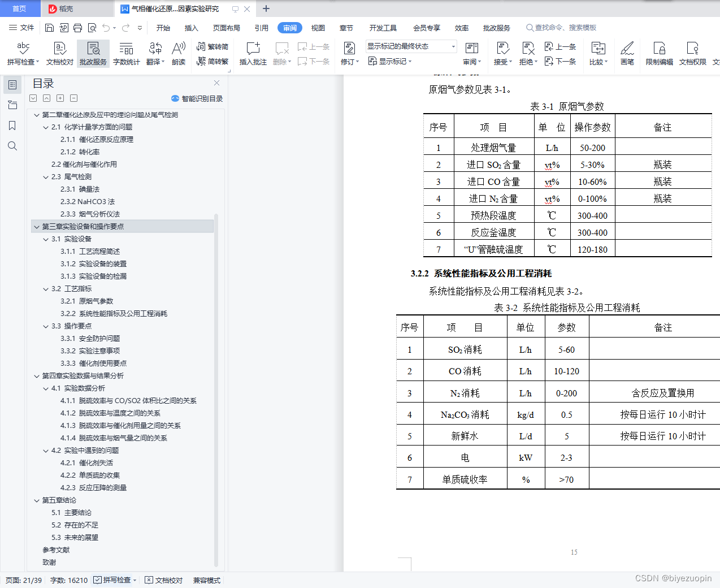This screenshot has width=720, height=588.
Task: Jump to 4.1.2 脱硫效率与温度之间的关系
Action: [111, 413]
